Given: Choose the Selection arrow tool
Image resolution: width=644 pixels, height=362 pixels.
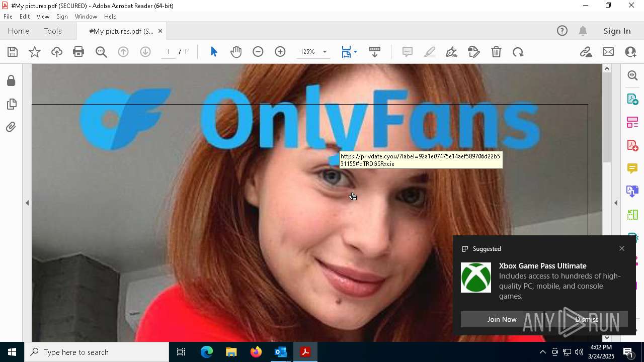Looking at the screenshot, I should point(214,52).
